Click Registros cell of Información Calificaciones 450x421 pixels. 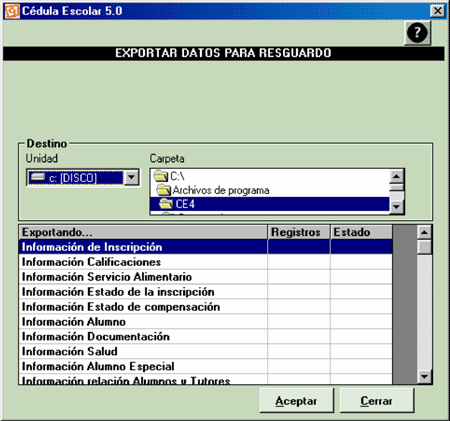tap(299, 262)
